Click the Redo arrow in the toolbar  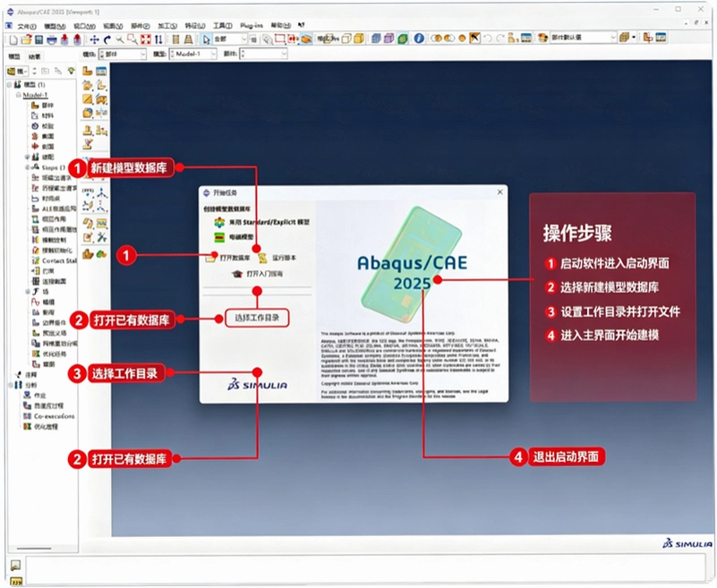(500, 38)
